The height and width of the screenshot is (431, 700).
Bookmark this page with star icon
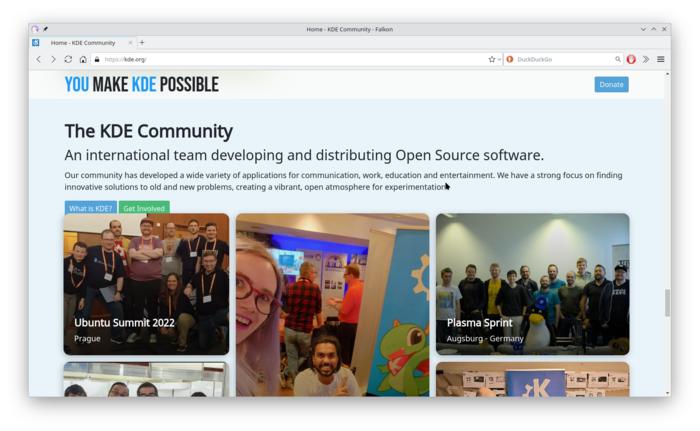[492, 59]
